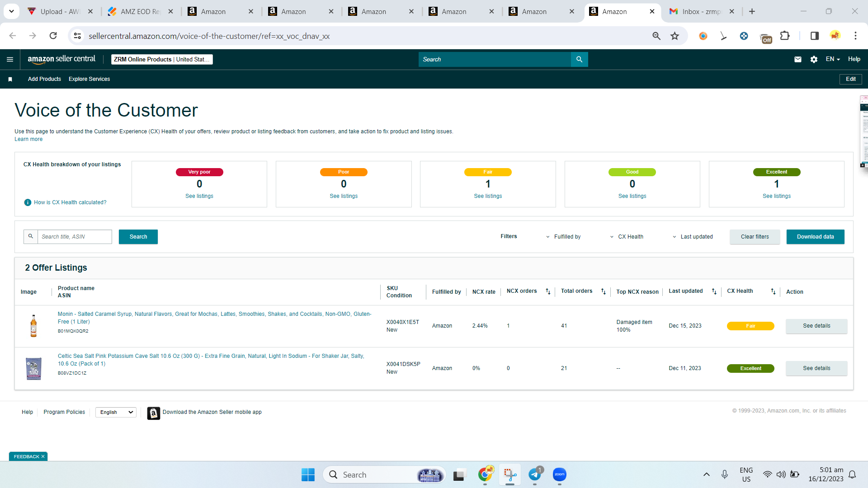Click the Amazon Seller mobile app icon
Image resolution: width=868 pixels, height=488 pixels.
[154, 413]
